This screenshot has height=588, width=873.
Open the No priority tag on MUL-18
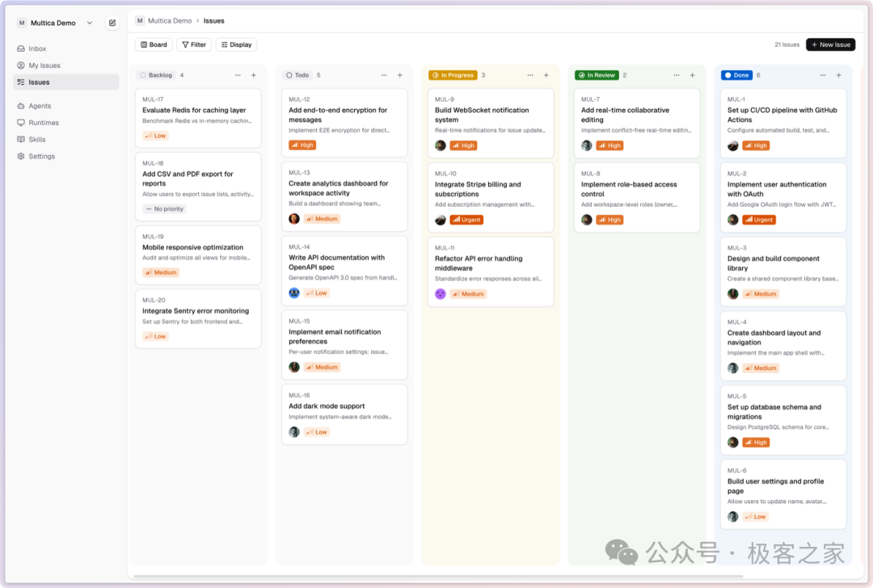pos(164,209)
